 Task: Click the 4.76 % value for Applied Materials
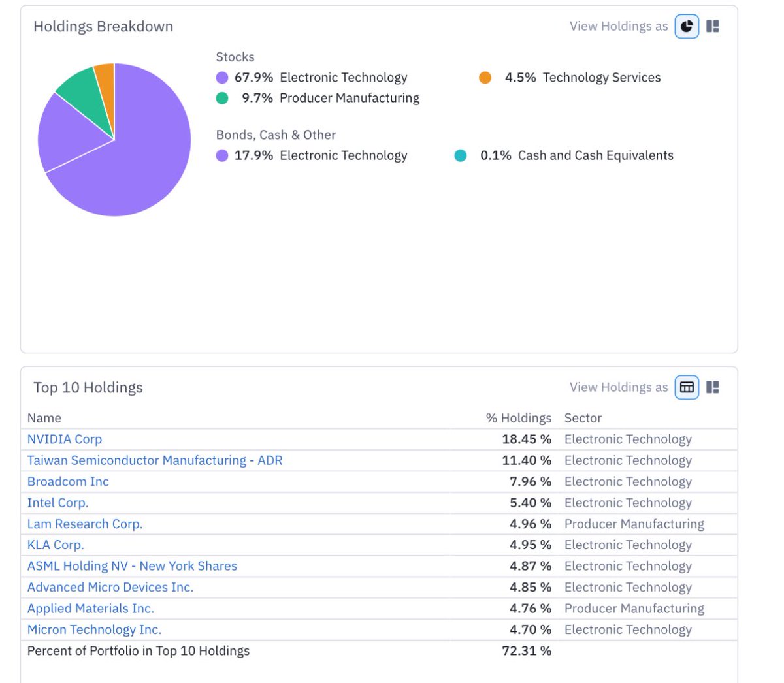coord(531,609)
